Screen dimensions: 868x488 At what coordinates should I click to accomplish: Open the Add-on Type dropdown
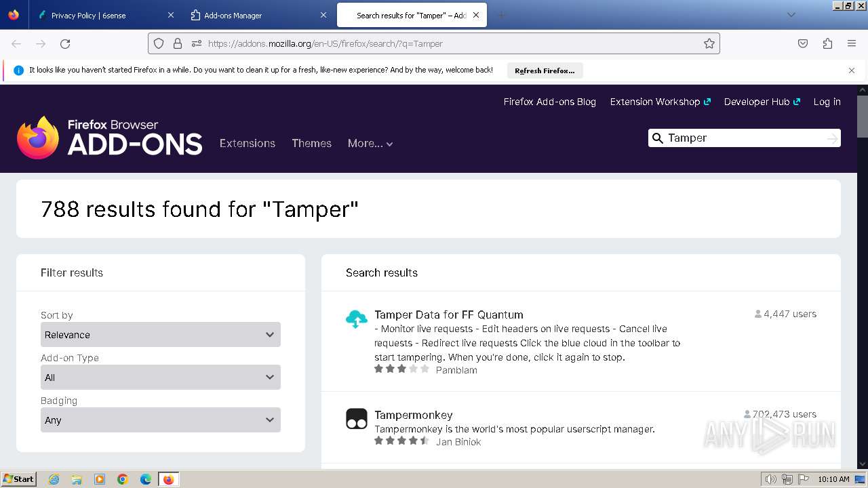click(x=161, y=378)
